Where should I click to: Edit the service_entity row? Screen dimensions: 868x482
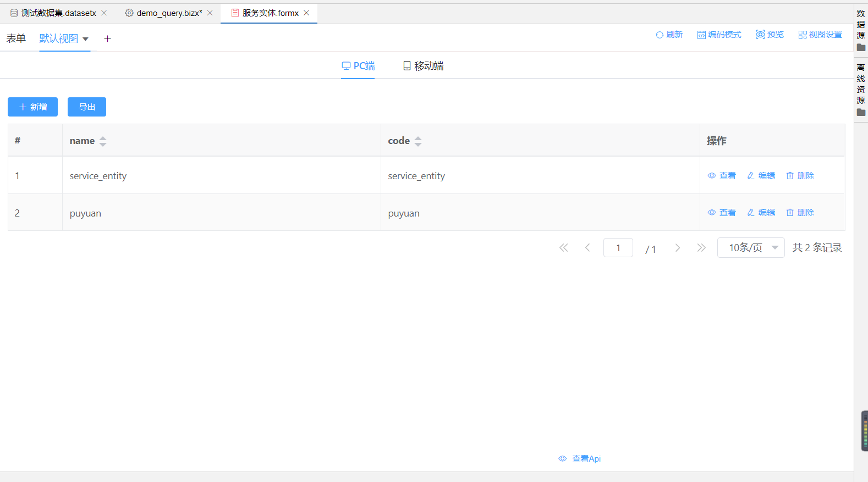click(761, 176)
